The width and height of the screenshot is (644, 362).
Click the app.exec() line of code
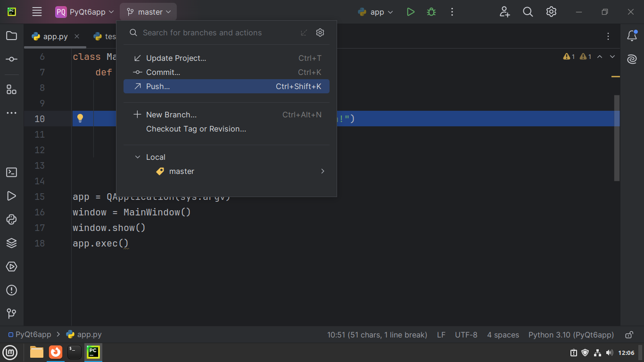coord(100,243)
